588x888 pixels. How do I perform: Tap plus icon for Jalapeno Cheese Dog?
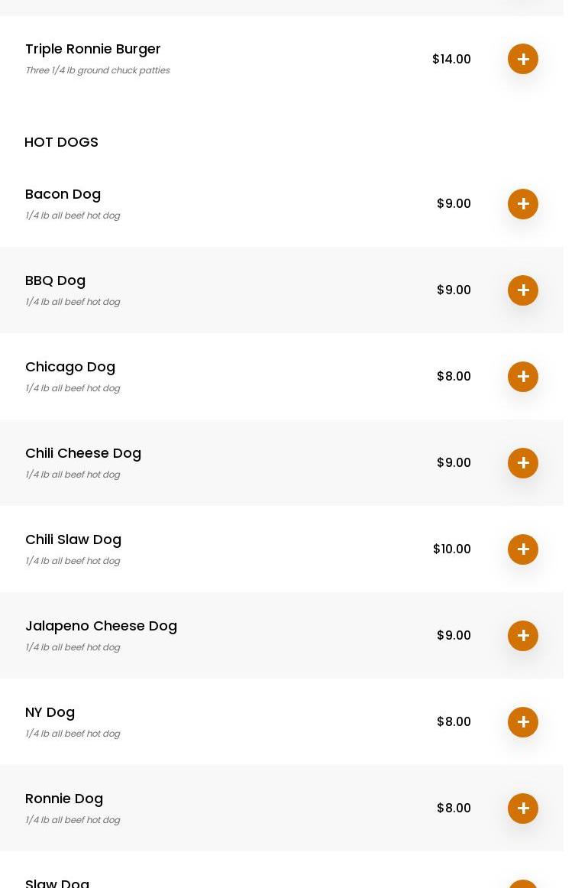523,636
